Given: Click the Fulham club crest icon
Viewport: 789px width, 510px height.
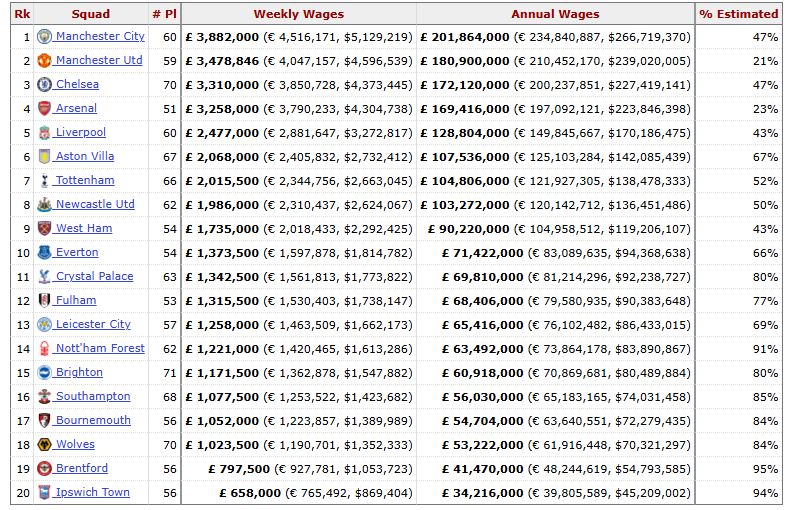Looking at the screenshot, I should (44, 300).
